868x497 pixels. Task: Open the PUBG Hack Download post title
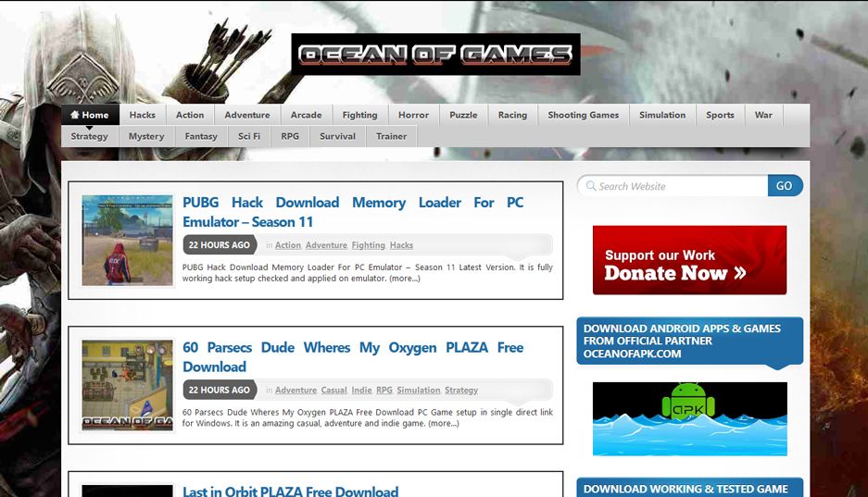tap(353, 212)
